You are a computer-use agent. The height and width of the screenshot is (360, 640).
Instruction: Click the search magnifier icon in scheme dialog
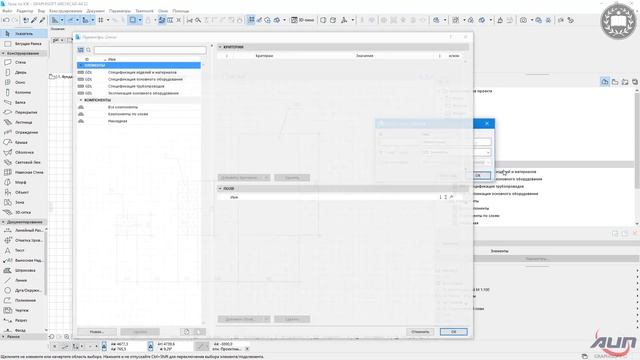(x=89, y=50)
